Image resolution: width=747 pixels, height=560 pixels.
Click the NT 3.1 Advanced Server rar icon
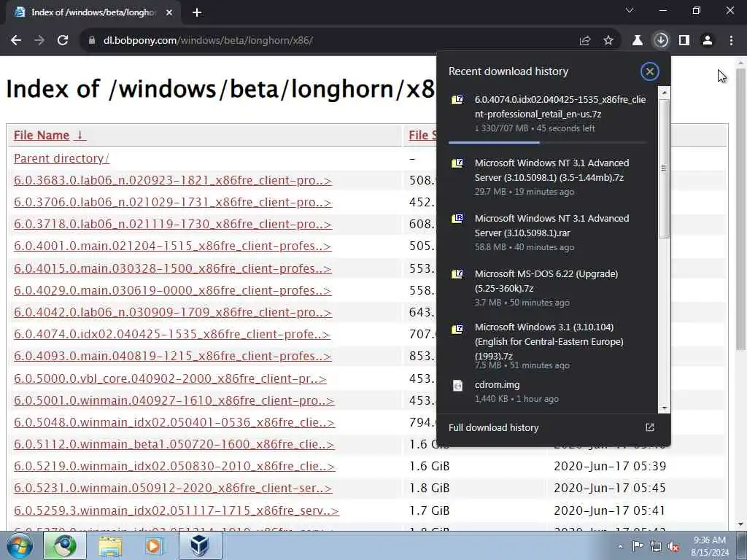[x=457, y=219]
